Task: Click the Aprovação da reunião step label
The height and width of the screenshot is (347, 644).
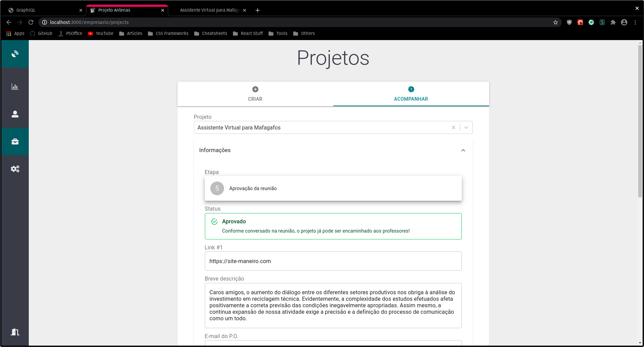Action: click(253, 188)
